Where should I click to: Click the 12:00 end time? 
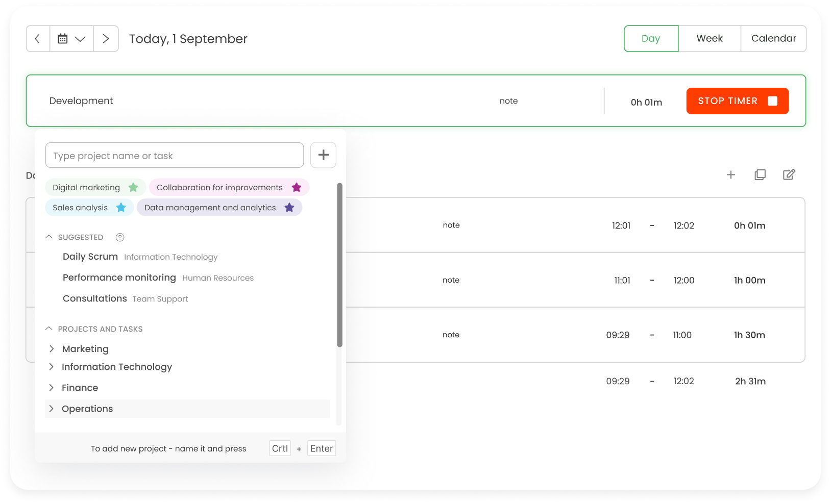tap(684, 280)
